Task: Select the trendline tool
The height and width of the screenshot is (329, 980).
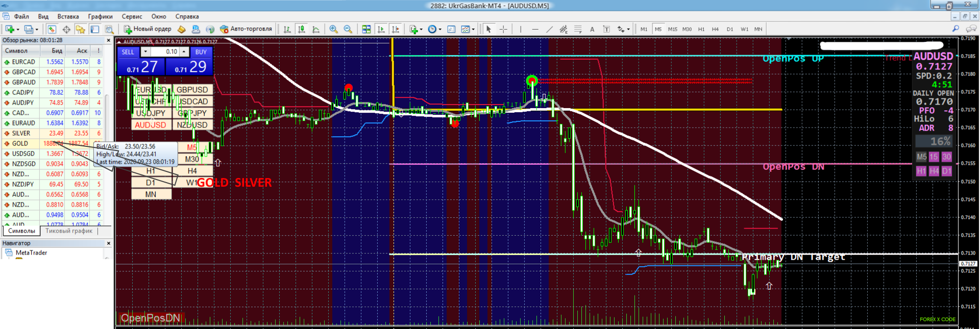Action: 549,29
